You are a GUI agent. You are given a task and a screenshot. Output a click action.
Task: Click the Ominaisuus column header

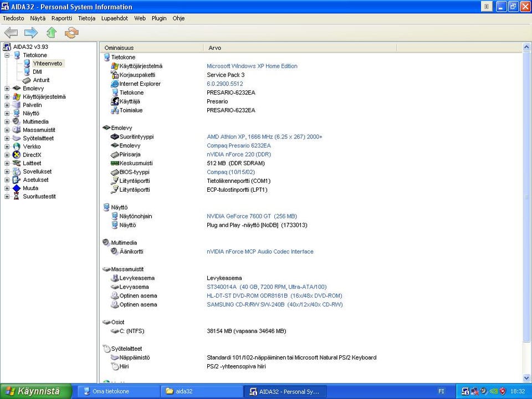tap(152, 48)
